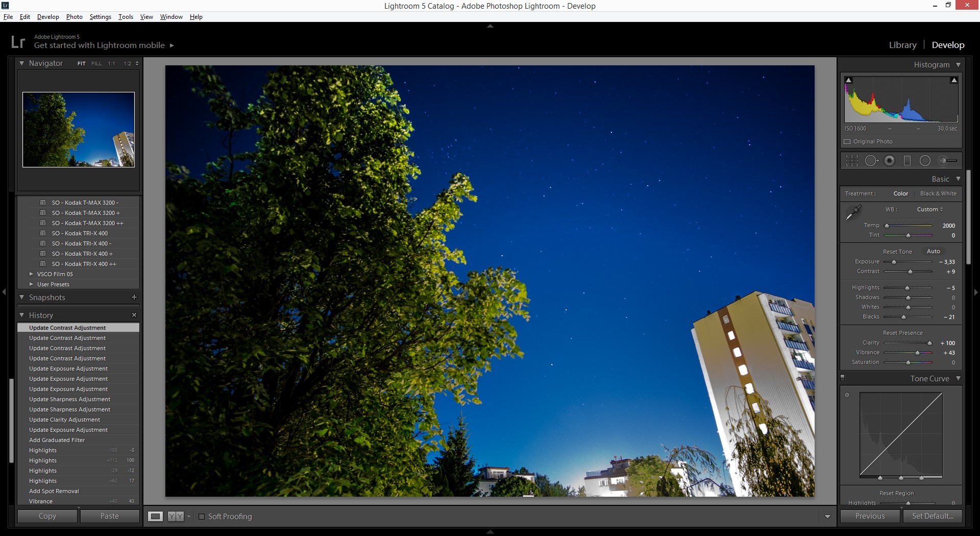Click the Navigator preview thumbnail

[79, 130]
